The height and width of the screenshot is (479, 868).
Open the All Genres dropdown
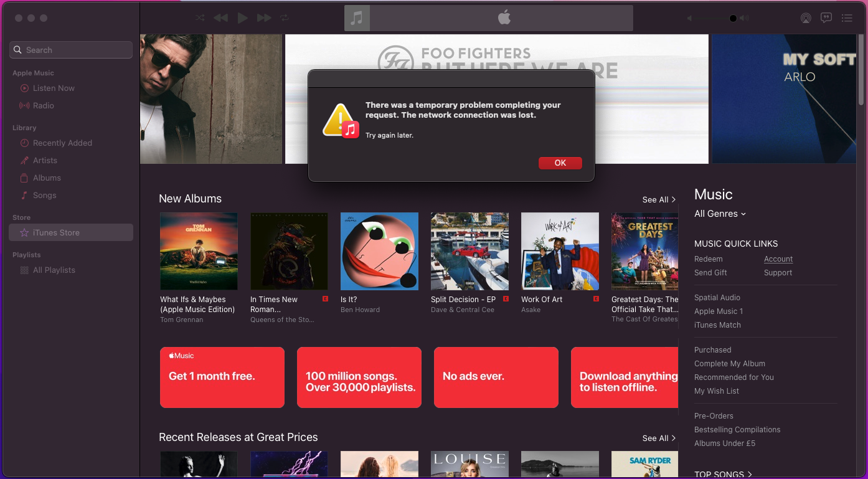[720, 214]
